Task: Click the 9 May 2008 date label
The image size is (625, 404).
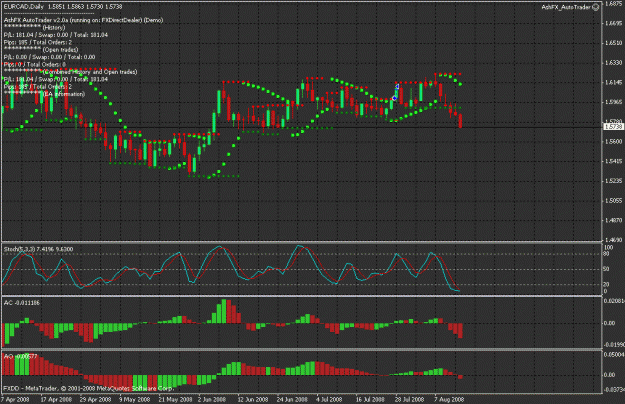Action: pos(135,399)
